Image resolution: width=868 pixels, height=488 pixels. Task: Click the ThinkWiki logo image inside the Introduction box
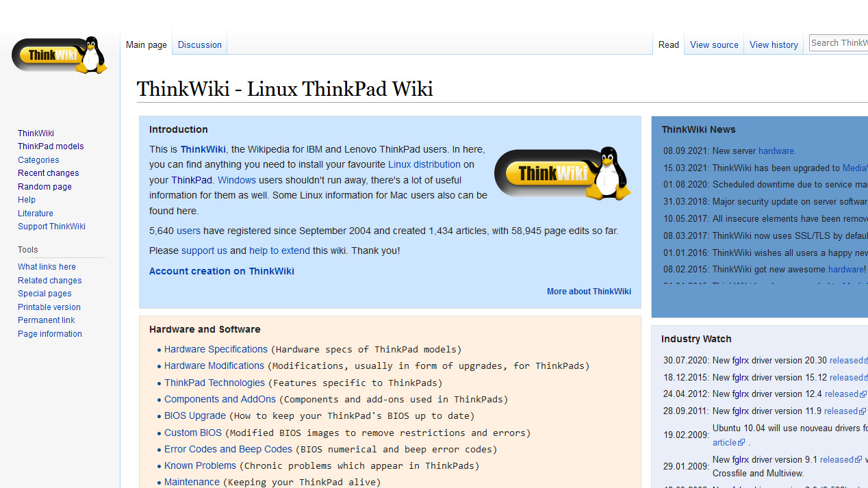point(563,173)
